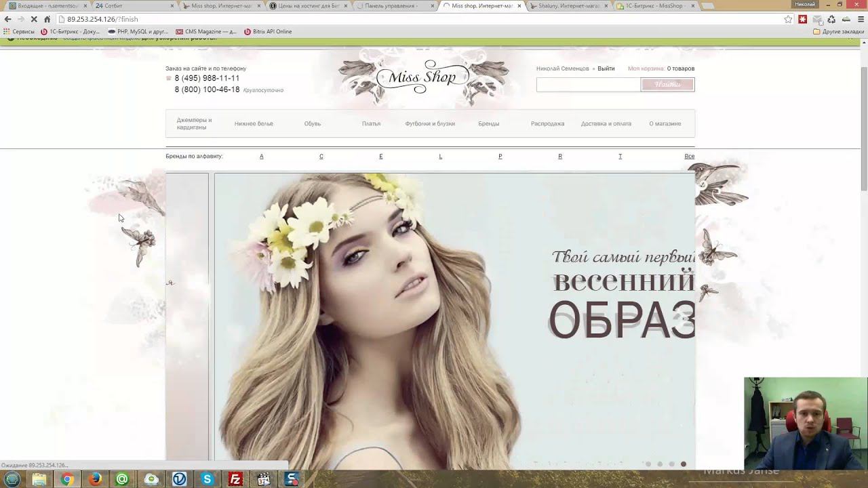Click the Miss Shop logo
This screenshot has height=488, width=868.
pos(422,77)
